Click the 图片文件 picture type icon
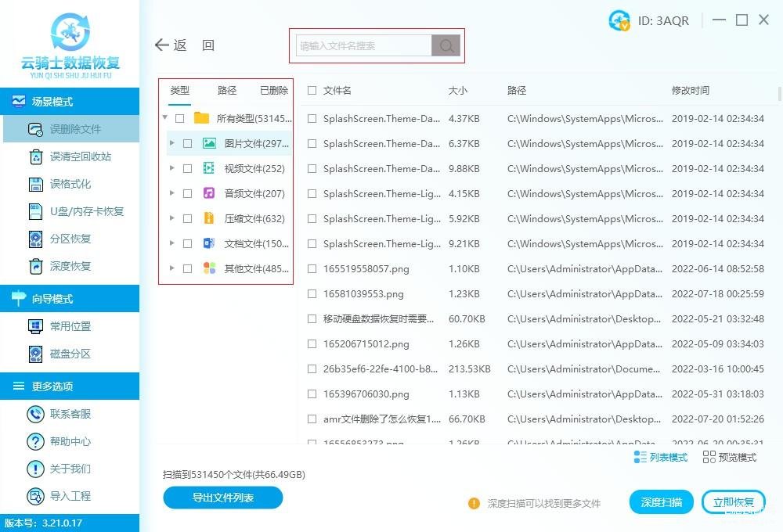 pyautogui.click(x=209, y=144)
